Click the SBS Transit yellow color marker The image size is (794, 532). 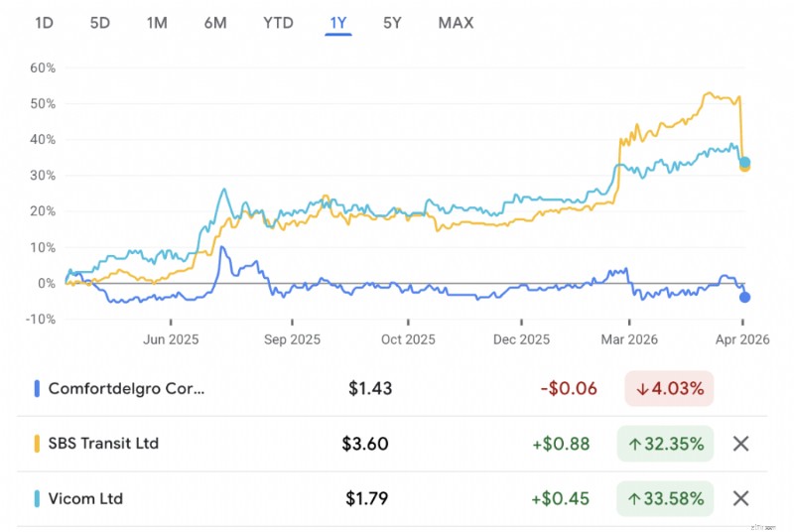click(37, 444)
